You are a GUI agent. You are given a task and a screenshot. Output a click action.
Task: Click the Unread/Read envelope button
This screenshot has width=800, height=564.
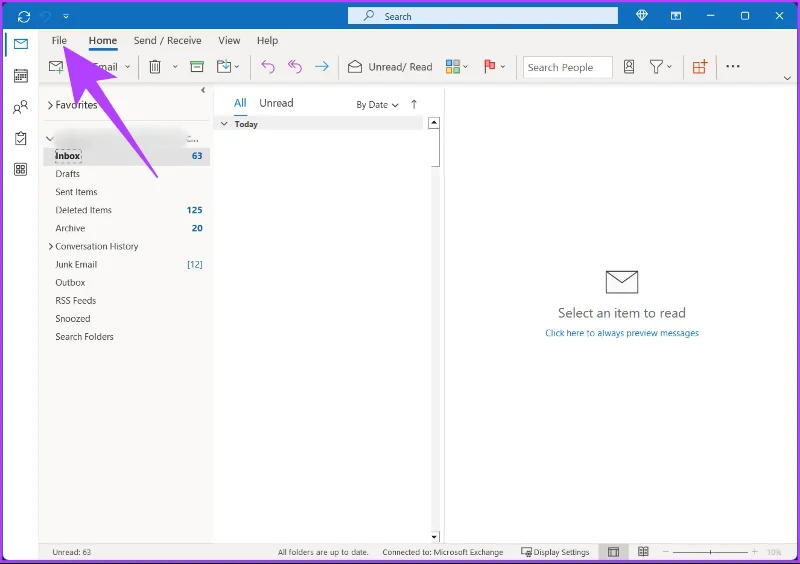point(390,67)
